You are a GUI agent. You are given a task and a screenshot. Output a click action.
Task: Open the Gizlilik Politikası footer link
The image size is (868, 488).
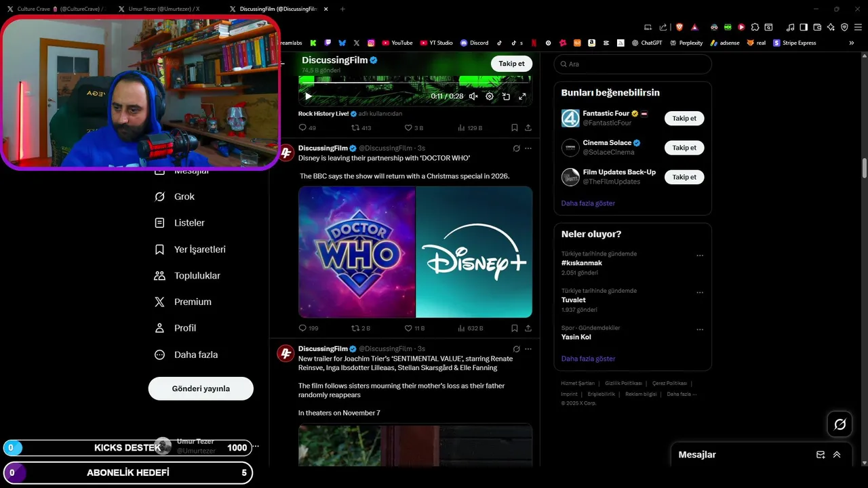[623, 384]
